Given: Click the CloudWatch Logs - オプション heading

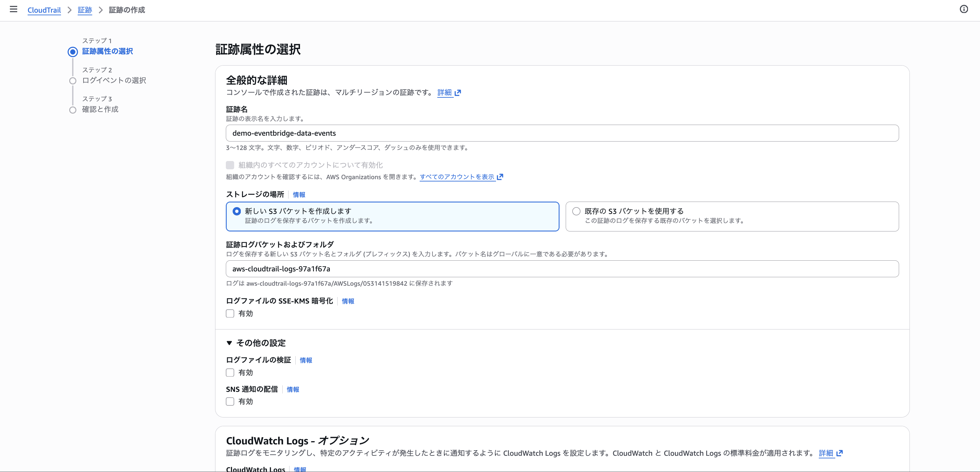Looking at the screenshot, I should (298, 441).
